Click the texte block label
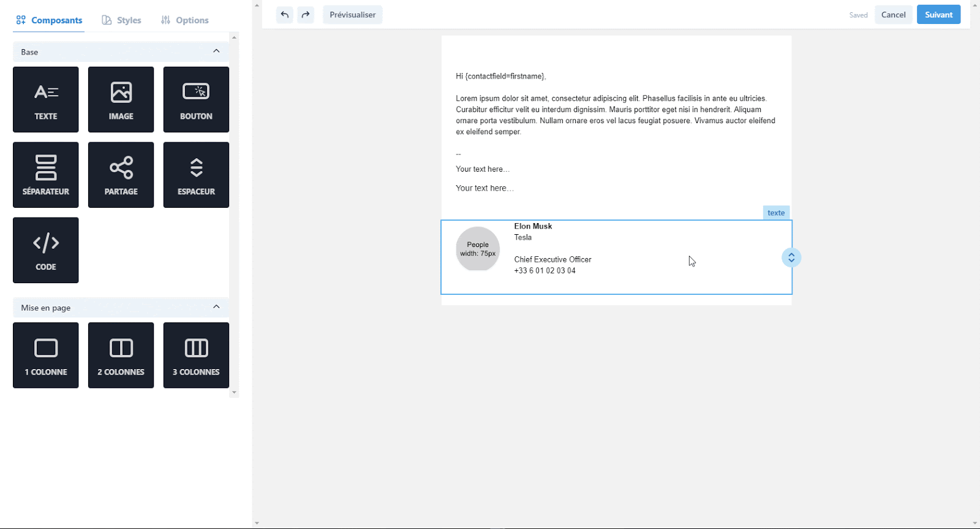Screen dimensions: 980x529 pyautogui.click(x=776, y=213)
